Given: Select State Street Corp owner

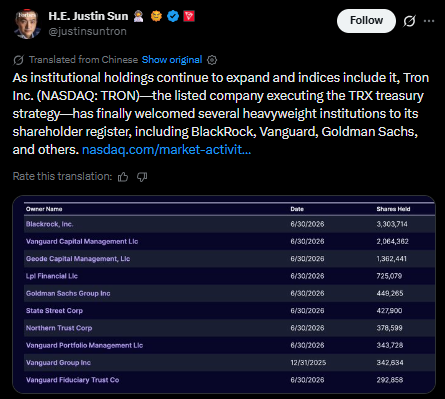Looking at the screenshot, I should click(54, 311).
